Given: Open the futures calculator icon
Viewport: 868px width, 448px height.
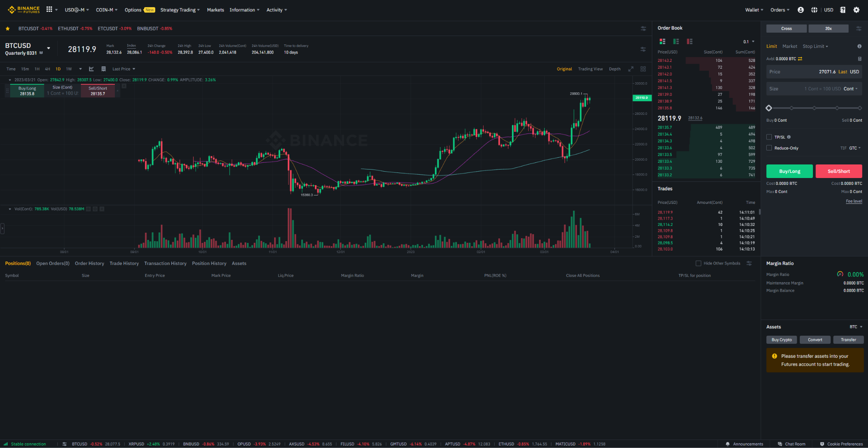Looking at the screenshot, I should [x=860, y=59].
